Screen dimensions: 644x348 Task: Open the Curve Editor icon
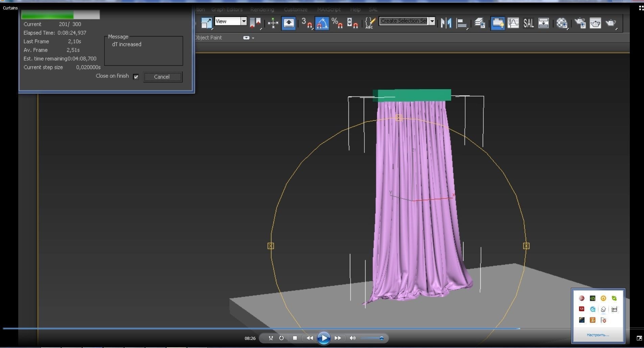tap(513, 23)
